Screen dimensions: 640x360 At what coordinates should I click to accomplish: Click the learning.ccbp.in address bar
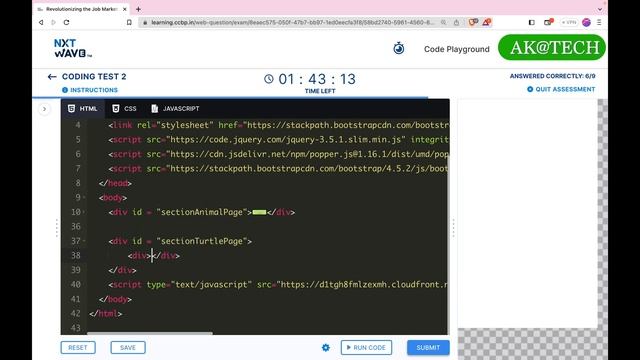(x=292, y=22)
